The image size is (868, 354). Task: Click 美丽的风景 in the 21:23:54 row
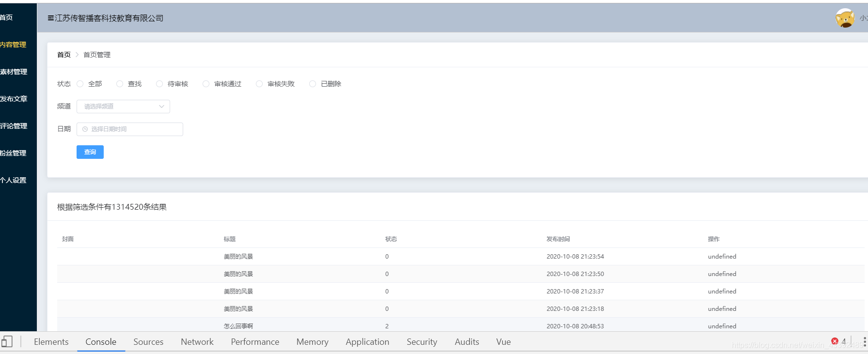click(x=238, y=257)
